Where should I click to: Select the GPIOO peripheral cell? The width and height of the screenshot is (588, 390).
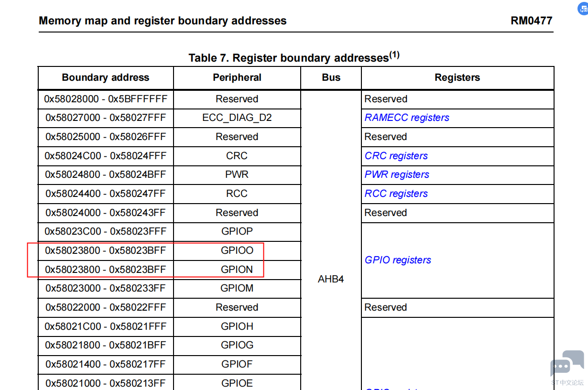coord(237,250)
